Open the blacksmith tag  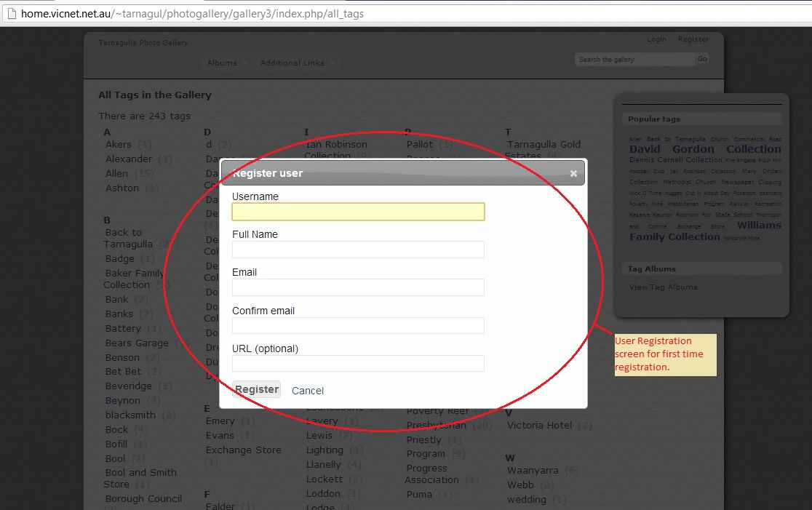click(130, 415)
